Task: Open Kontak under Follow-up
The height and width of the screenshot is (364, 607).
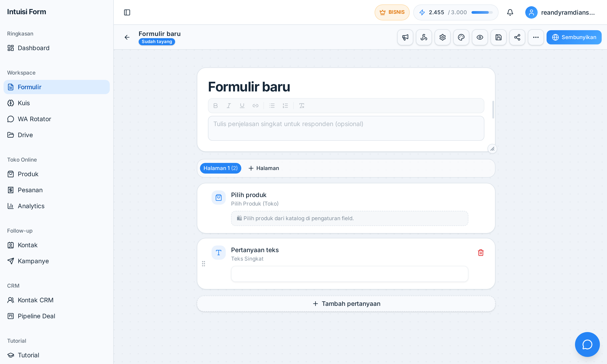Action: tap(56, 245)
